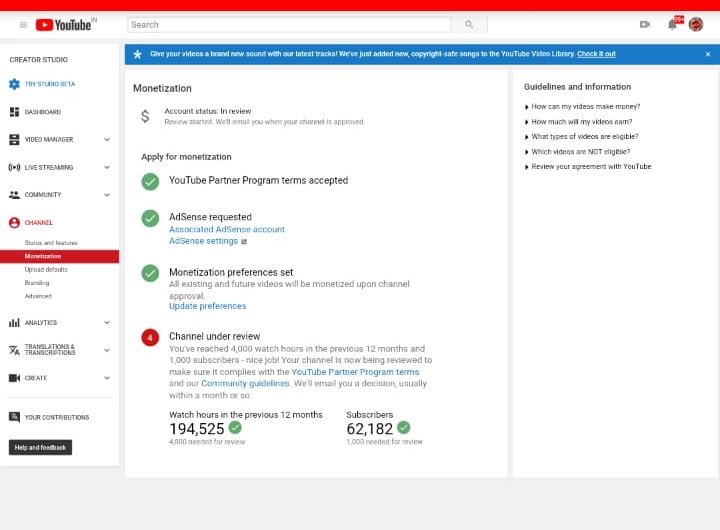Open Dashboard from the sidebar

(x=43, y=112)
